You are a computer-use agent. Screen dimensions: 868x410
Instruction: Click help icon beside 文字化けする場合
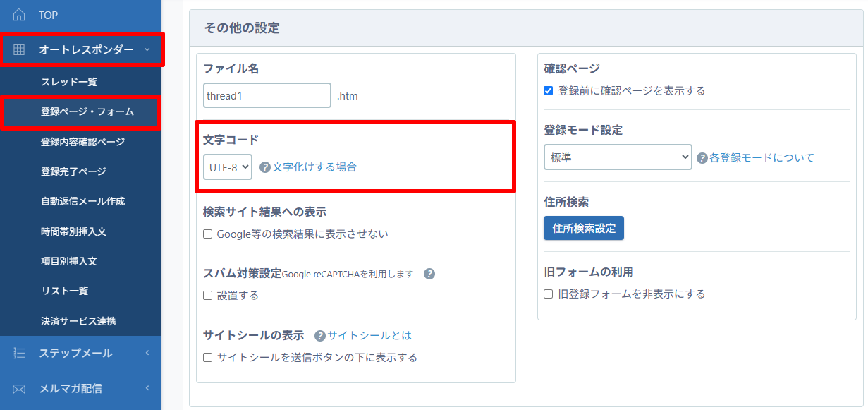point(265,167)
